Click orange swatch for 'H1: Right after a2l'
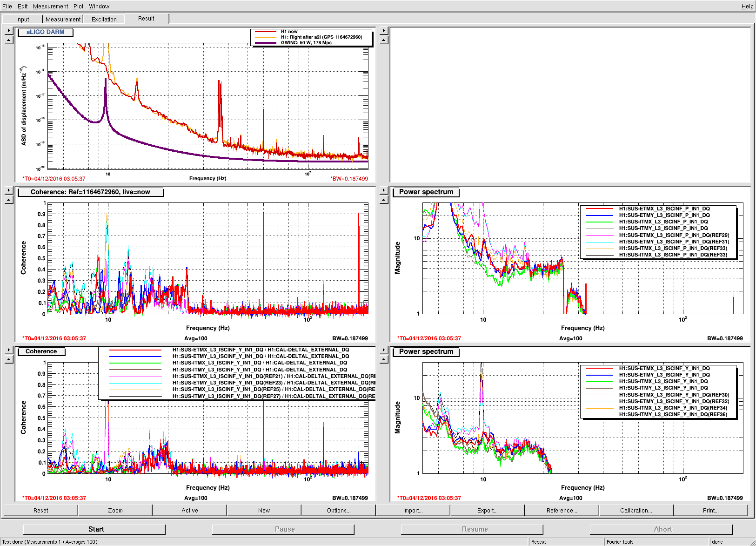 point(265,37)
